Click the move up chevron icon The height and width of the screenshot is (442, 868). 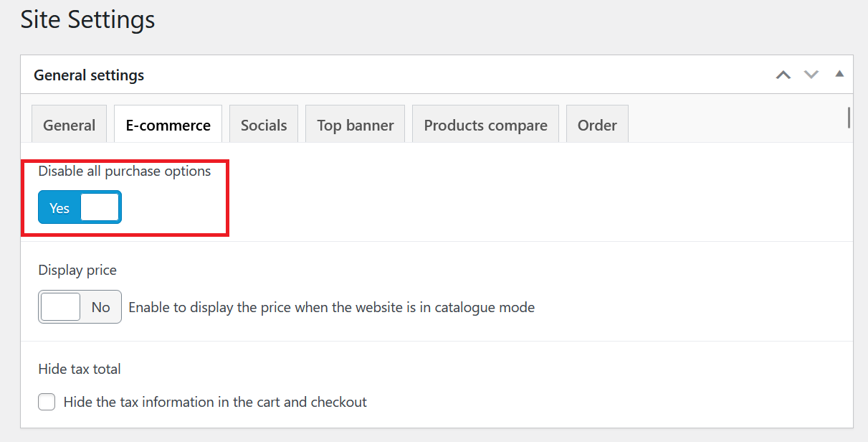(x=783, y=74)
